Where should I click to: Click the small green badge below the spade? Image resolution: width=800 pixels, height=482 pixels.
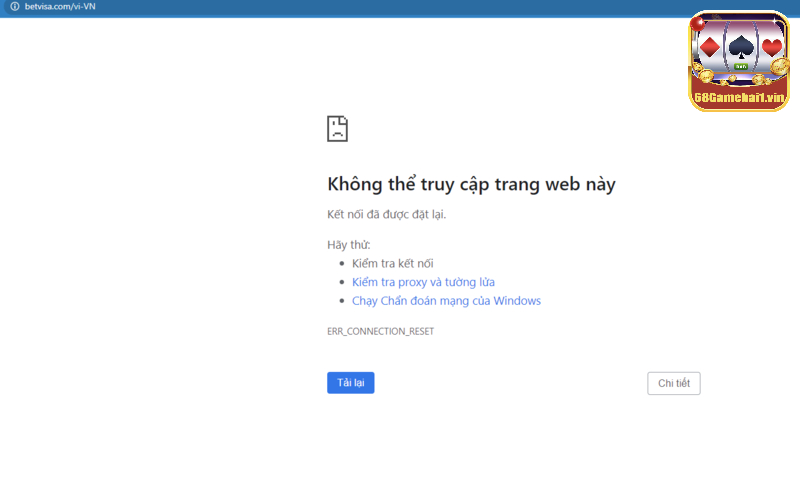click(740, 66)
